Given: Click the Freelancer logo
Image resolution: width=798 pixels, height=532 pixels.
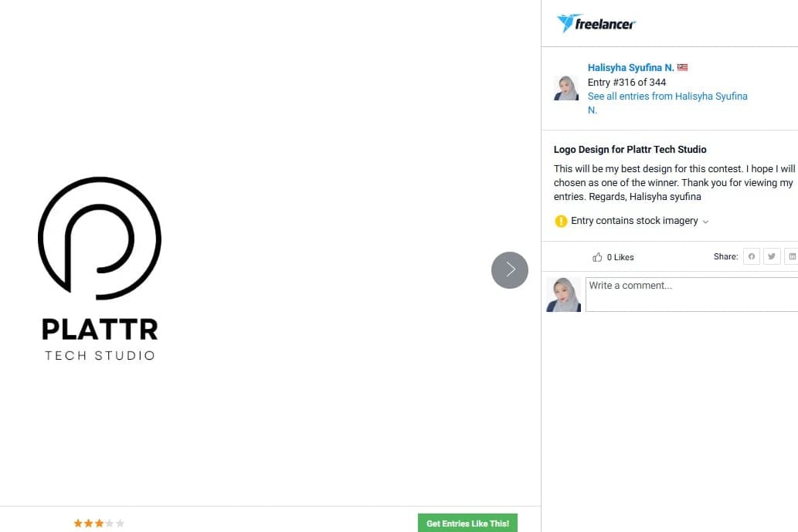Looking at the screenshot, I should pyautogui.click(x=596, y=23).
